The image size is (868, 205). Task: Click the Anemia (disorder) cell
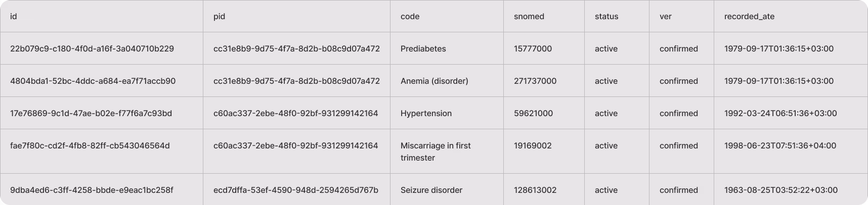(x=434, y=81)
